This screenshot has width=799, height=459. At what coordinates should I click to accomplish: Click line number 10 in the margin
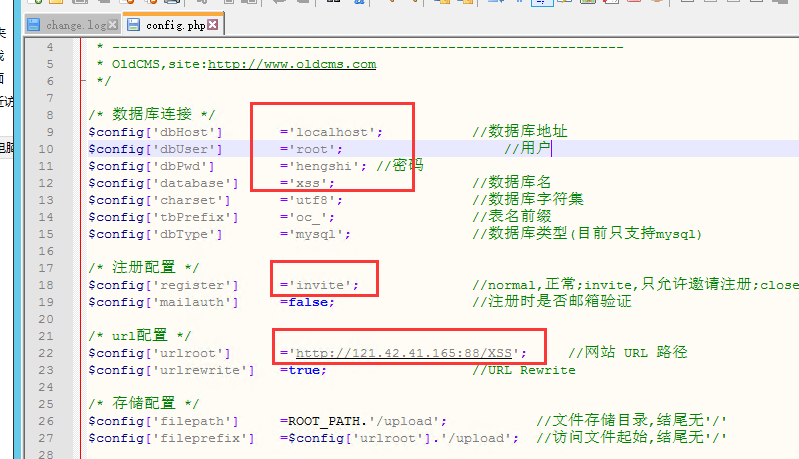click(x=46, y=149)
